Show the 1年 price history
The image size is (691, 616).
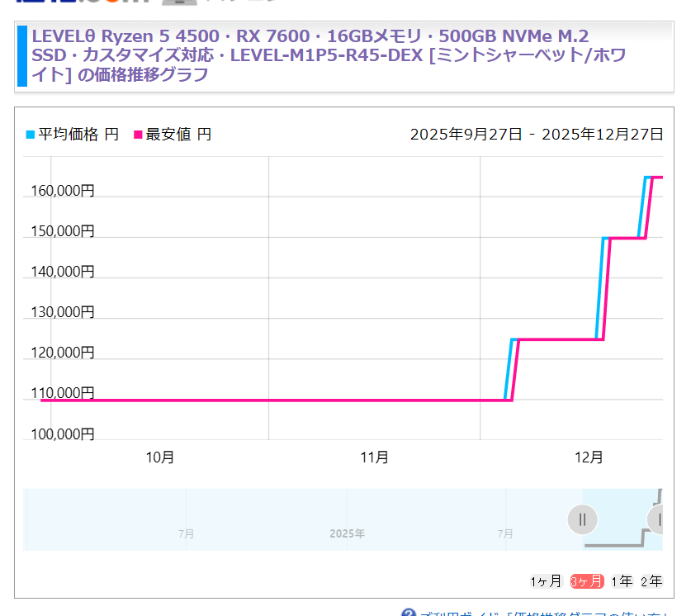pyautogui.click(x=622, y=580)
